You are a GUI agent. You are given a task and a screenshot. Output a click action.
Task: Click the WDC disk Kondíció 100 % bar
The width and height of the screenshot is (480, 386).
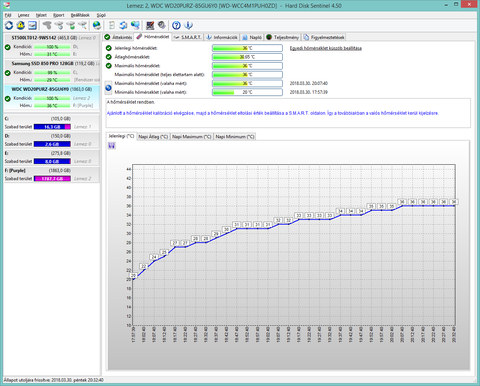(x=52, y=98)
